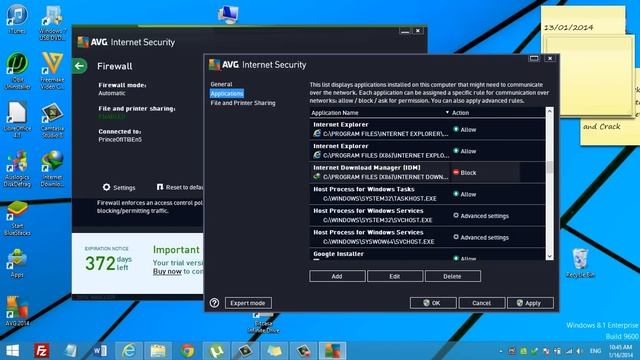Click Reset to default in Firewall window
Image resolution: width=640 pixels, height=360 pixels.
(x=180, y=187)
